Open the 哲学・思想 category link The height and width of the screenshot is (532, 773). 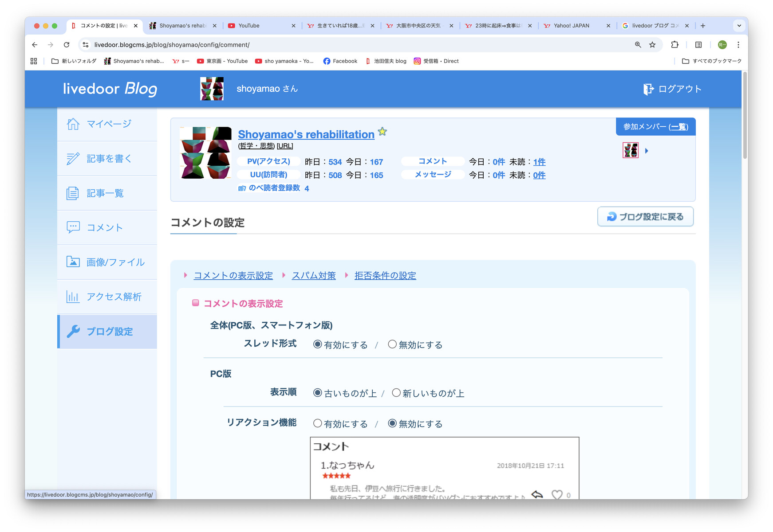point(256,146)
